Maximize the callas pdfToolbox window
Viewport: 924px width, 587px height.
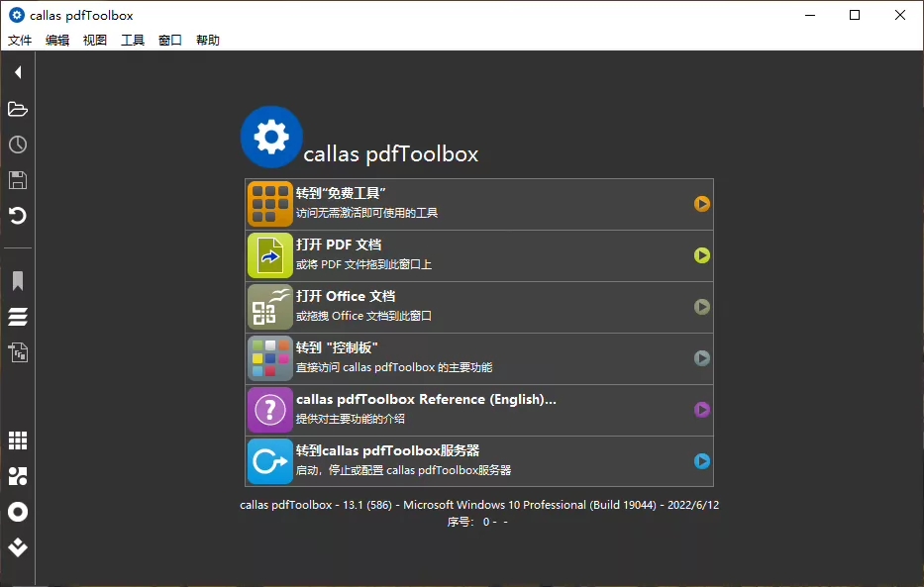click(x=855, y=15)
